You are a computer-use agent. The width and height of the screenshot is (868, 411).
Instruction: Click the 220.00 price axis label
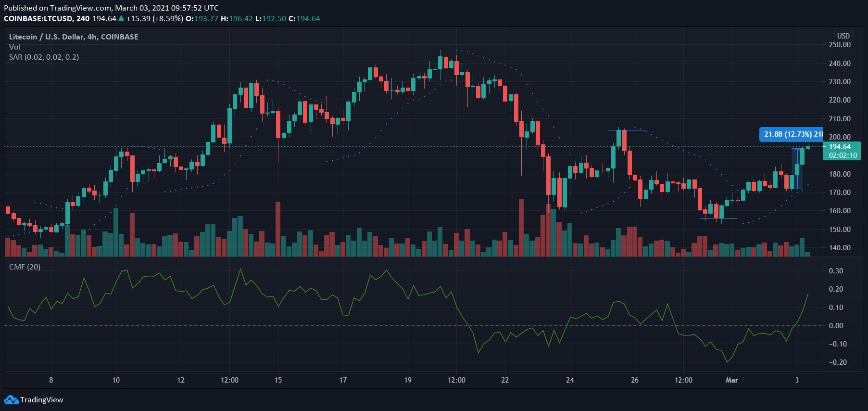[840, 100]
